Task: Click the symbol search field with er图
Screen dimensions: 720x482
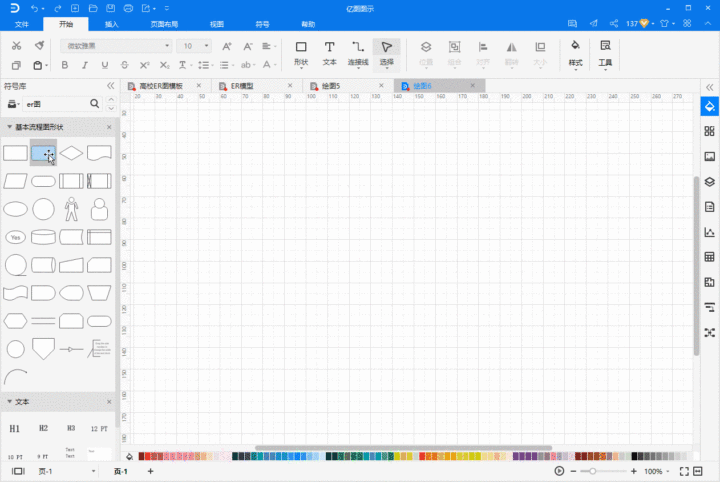Action: coord(56,104)
